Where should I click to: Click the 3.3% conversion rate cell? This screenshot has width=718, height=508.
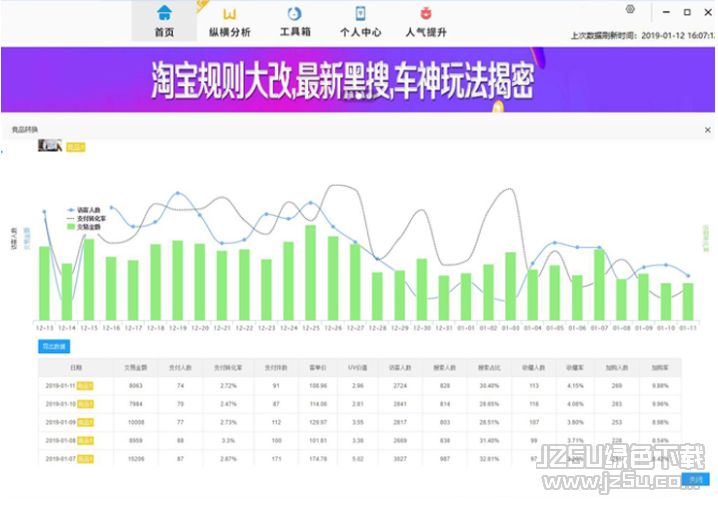228,441
